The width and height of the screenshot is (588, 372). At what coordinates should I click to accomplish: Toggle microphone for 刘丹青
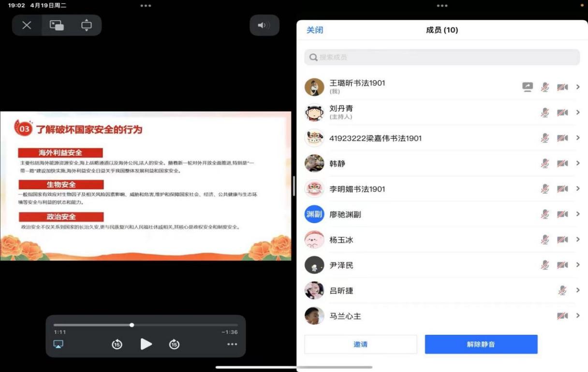tap(545, 113)
